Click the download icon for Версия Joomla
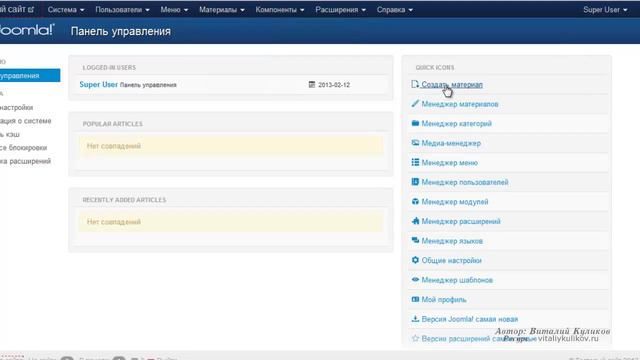Image resolution: width=640 pixels, height=360 pixels. coord(415,319)
